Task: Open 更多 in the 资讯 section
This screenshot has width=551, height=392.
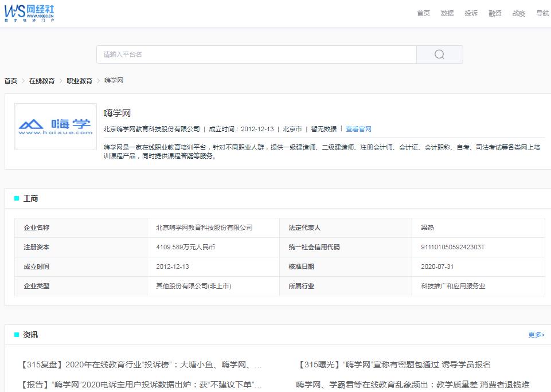Action: point(537,334)
